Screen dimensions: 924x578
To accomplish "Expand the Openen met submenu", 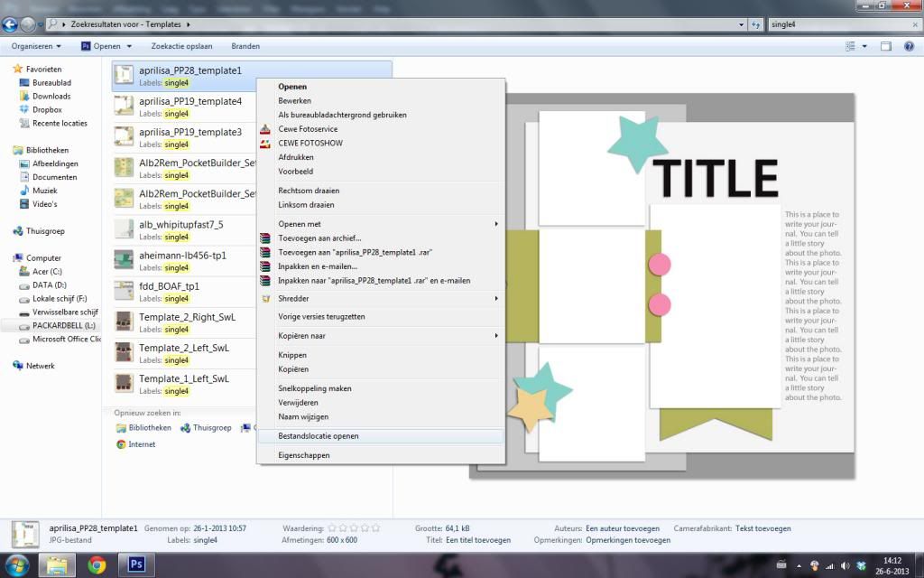I will [381, 224].
